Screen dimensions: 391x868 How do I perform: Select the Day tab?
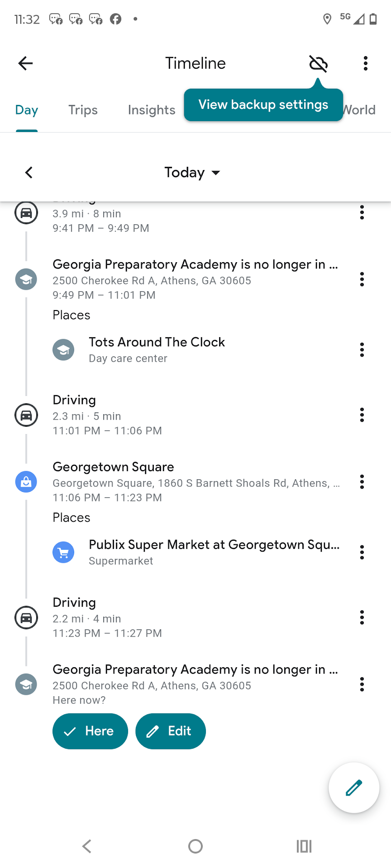click(x=26, y=110)
